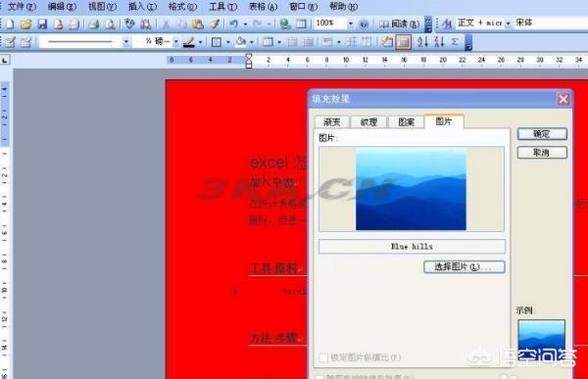Viewport: 588px width, 379px height.
Task: Open the 视图 menu
Action: point(102,7)
